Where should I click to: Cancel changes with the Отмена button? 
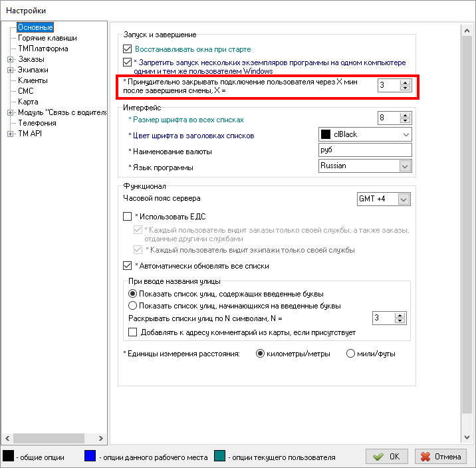(441, 457)
